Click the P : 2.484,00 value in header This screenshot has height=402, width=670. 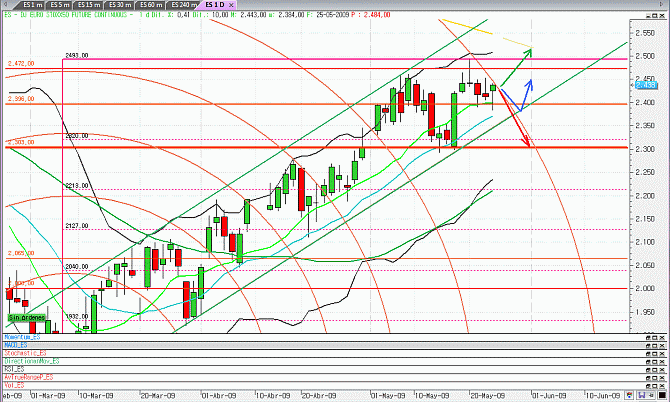pyautogui.click(x=371, y=15)
